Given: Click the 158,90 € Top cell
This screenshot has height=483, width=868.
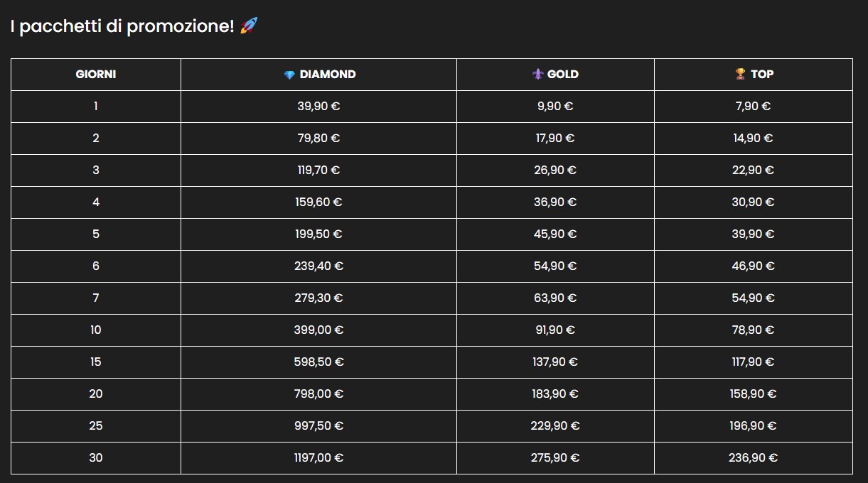Looking at the screenshot, I should (753, 394).
